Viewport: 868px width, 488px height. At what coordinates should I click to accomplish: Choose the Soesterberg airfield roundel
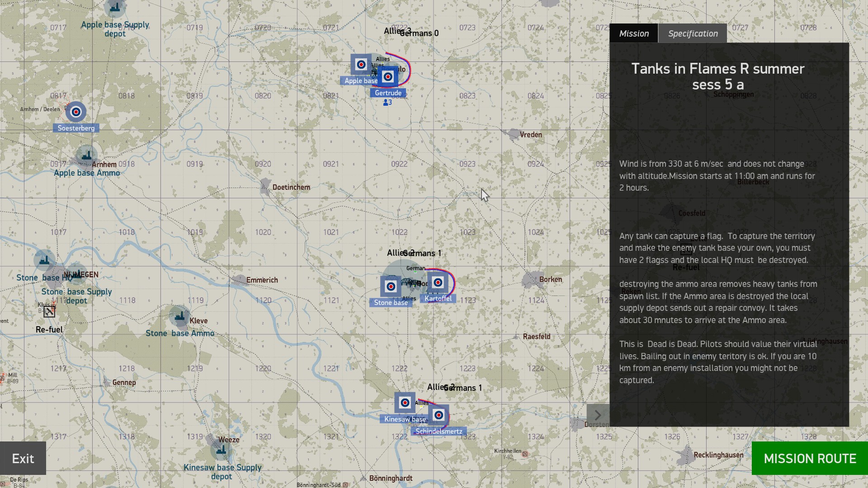pos(76,112)
